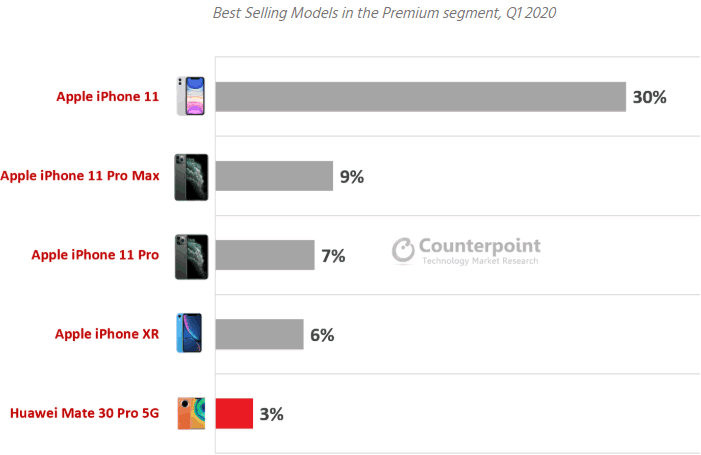Select the Huawei Mate 30 Pro 5G label
Viewport: 701px width, 455px height.
(84, 413)
